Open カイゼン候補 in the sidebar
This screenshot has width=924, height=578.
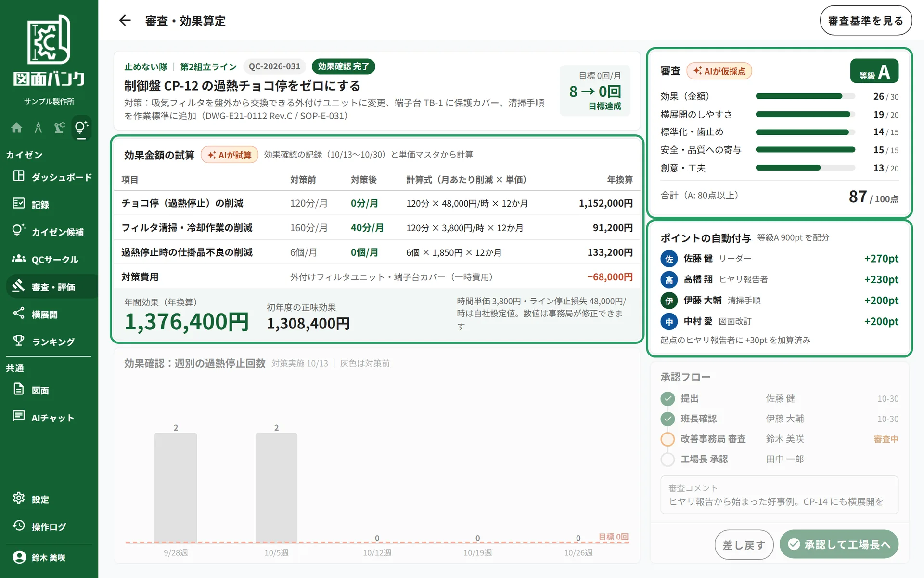pyautogui.click(x=52, y=232)
